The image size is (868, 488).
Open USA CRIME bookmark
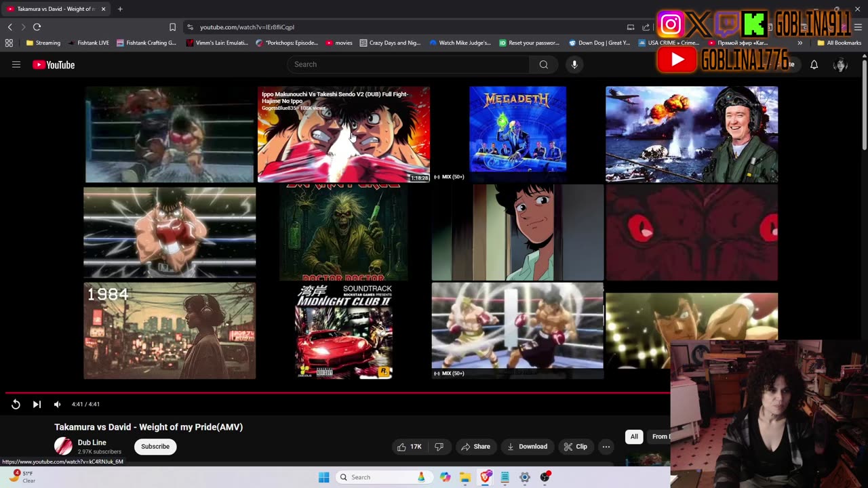pyautogui.click(x=670, y=43)
